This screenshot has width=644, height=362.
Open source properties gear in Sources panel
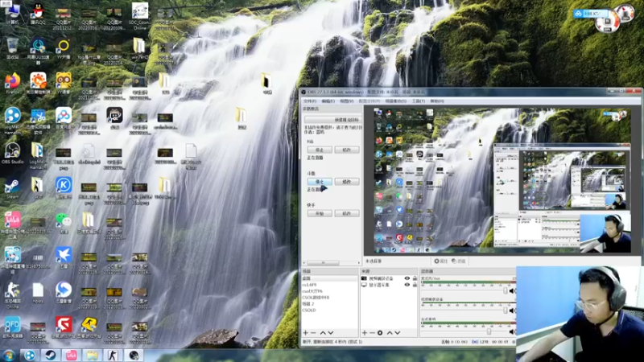(x=380, y=333)
